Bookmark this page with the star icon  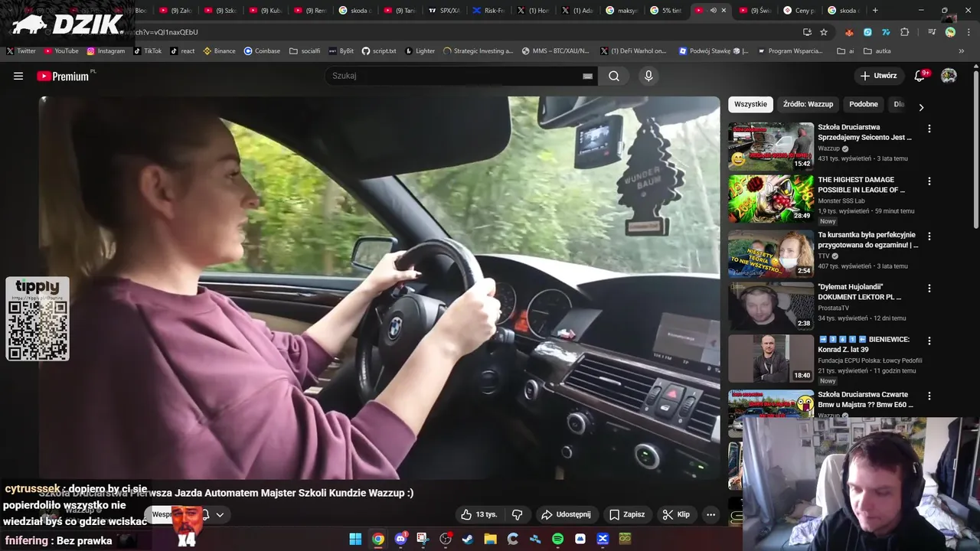[824, 32]
